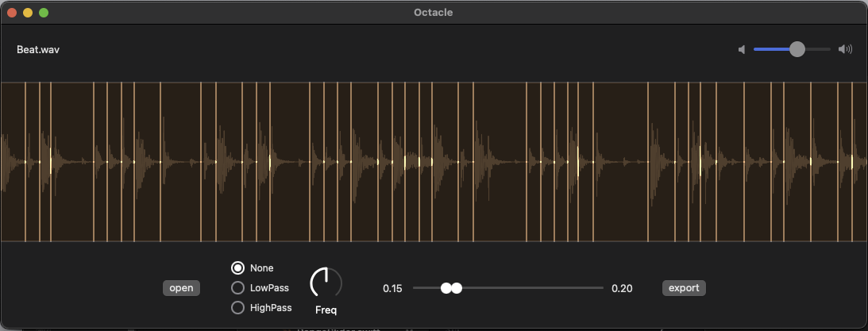Screen dimensions: 868x331
Task: Click the loud volume speaker icon
Action: pos(845,49)
